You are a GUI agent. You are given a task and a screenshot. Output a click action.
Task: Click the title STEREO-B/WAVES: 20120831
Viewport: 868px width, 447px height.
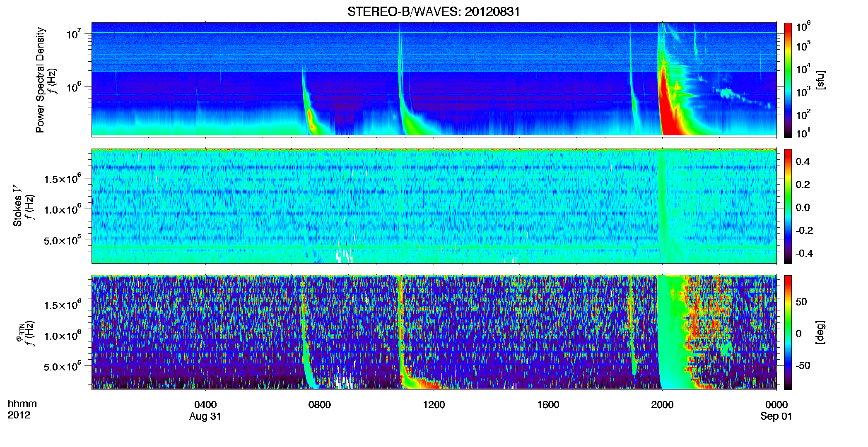coord(434,12)
